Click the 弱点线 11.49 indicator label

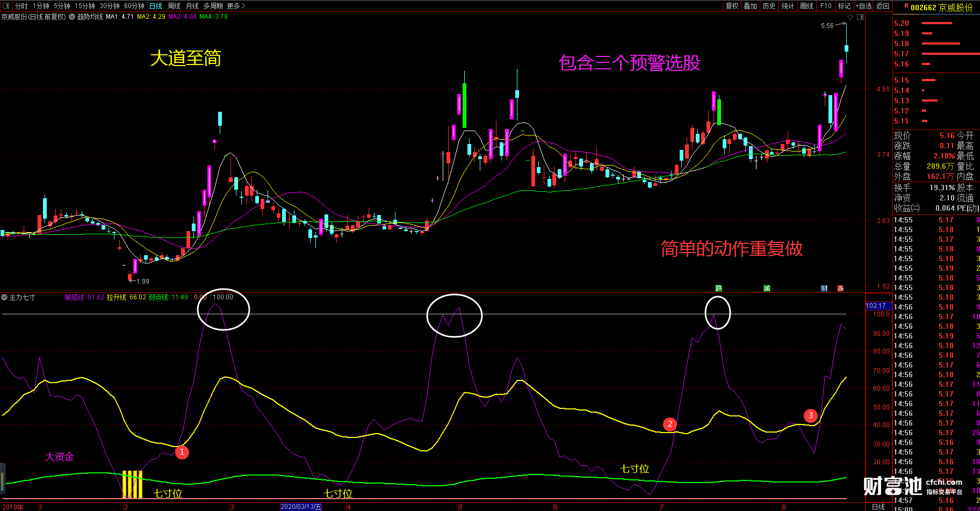pos(168,297)
